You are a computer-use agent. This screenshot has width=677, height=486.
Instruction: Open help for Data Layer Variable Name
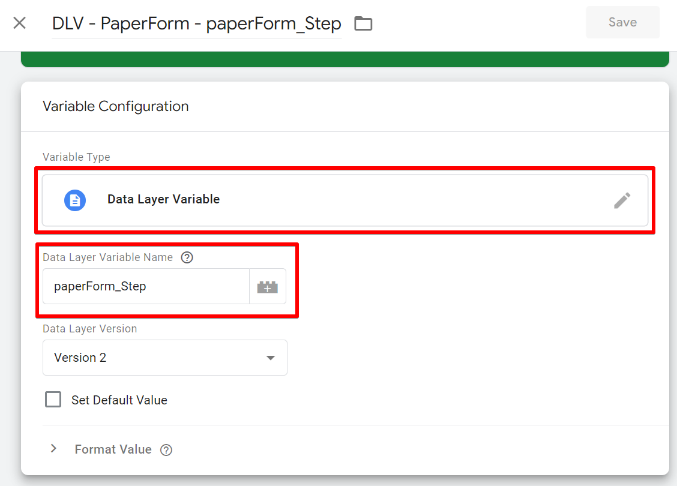click(x=187, y=258)
